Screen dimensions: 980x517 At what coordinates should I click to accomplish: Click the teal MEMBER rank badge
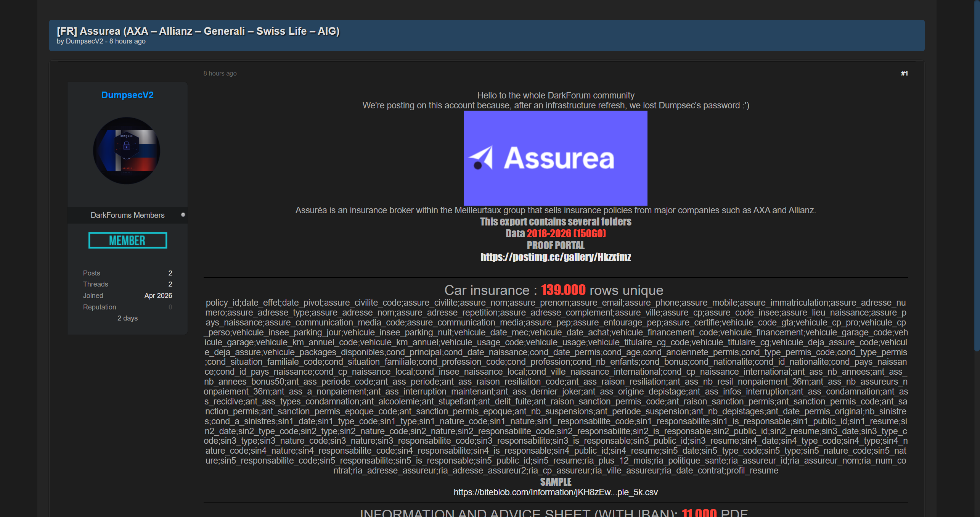127,241
